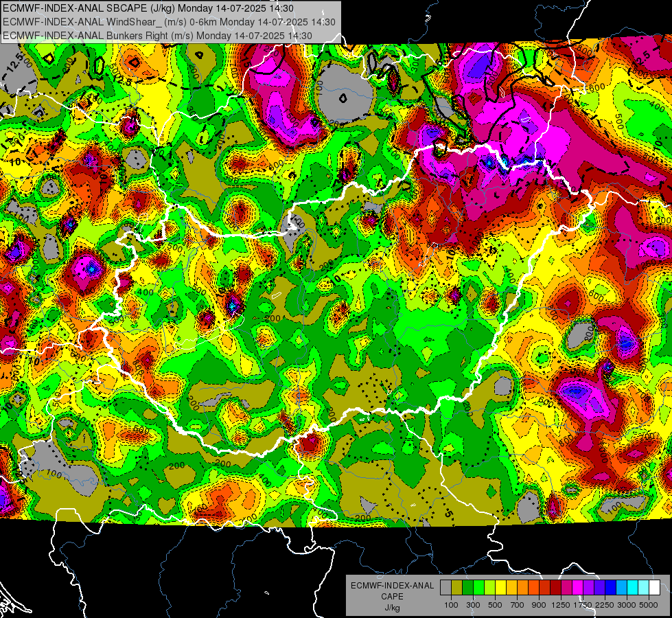Click the 1250 value under the legend
Viewport: 672px width, 618px height.
pos(561,605)
